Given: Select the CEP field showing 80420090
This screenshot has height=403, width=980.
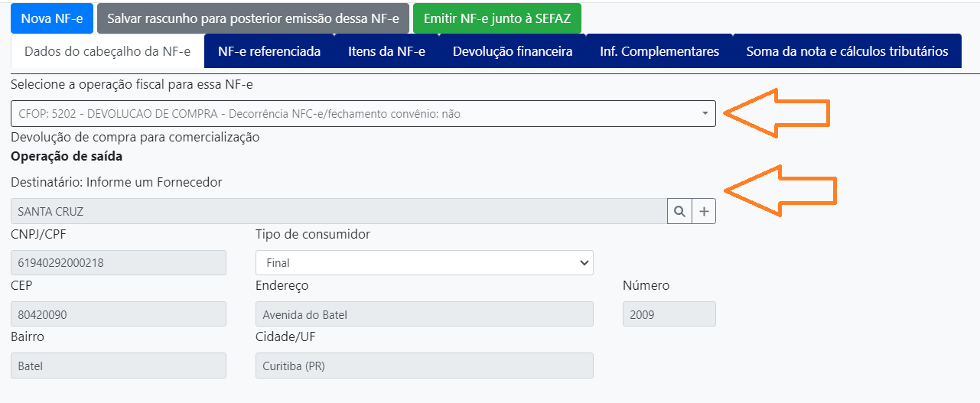Looking at the screenshot, I should coord(119,314).
